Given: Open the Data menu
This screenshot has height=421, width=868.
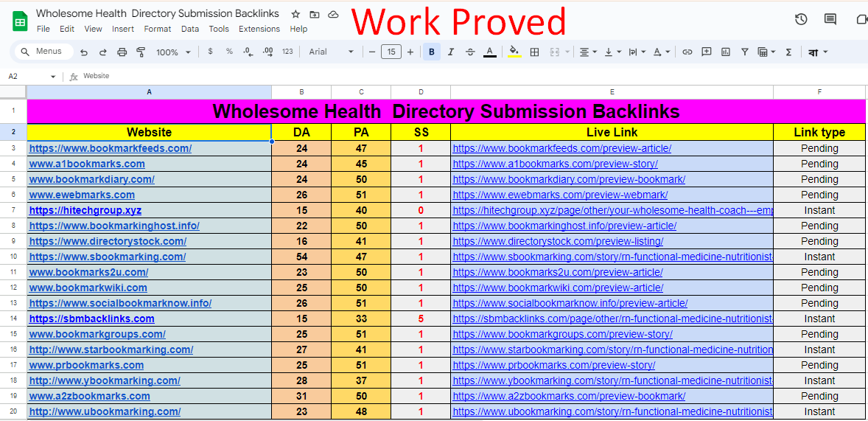Looking at the screenshot, I should (x=190, y=29).
